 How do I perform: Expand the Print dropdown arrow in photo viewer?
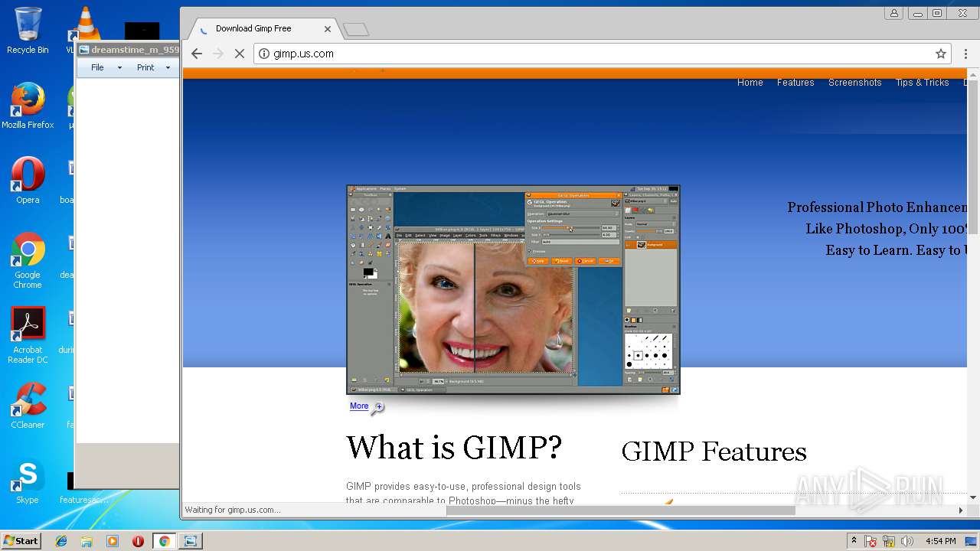pos(168,67)
